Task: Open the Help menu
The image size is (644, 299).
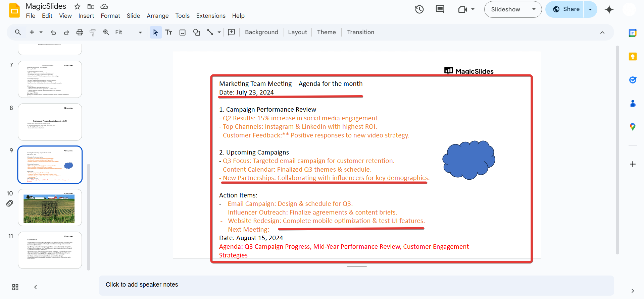Action: (x=238, y=16)
